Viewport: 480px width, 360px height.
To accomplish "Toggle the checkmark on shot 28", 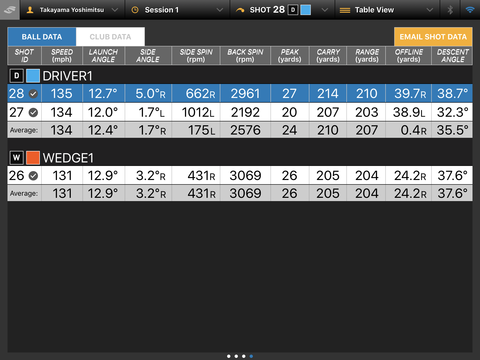I will click(33, 94).
